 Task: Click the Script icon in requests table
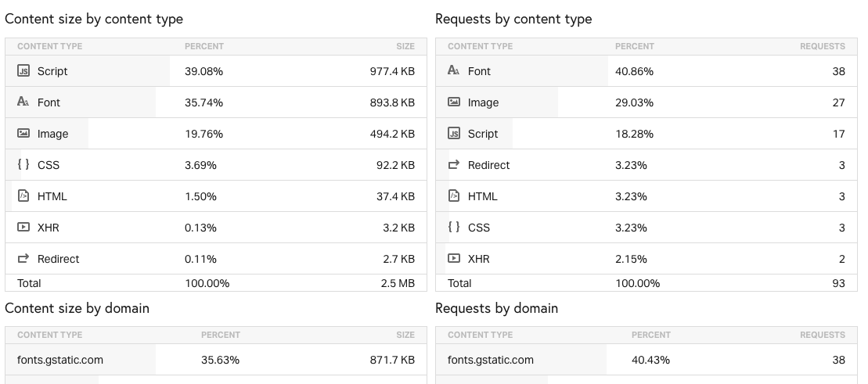point(454,134)
